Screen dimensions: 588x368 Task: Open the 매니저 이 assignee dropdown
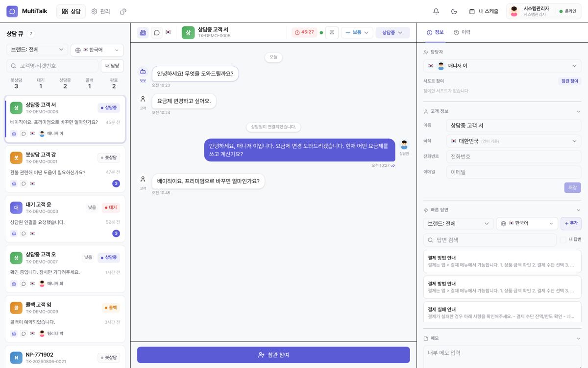pyautogui.click(x=502, y=66)
